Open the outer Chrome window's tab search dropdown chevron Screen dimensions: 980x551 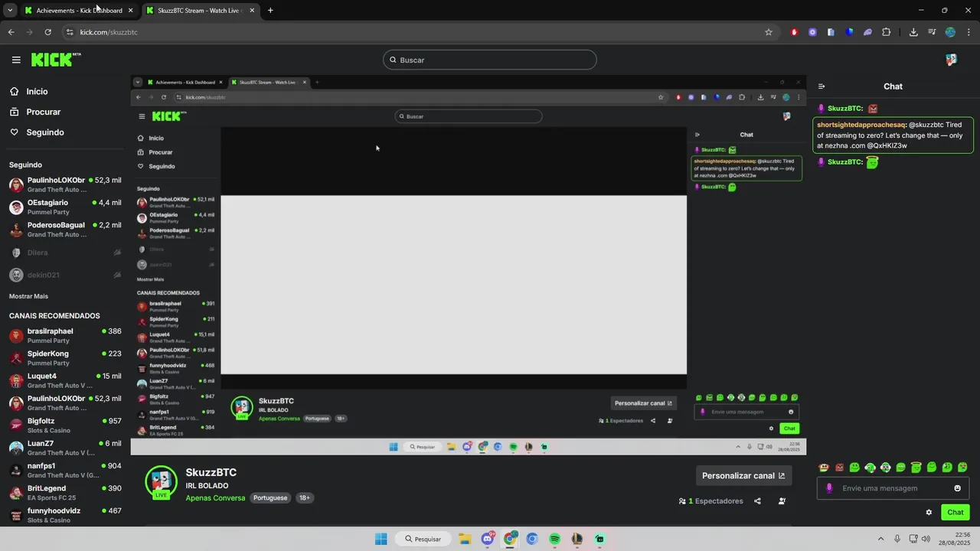point(10,11)
